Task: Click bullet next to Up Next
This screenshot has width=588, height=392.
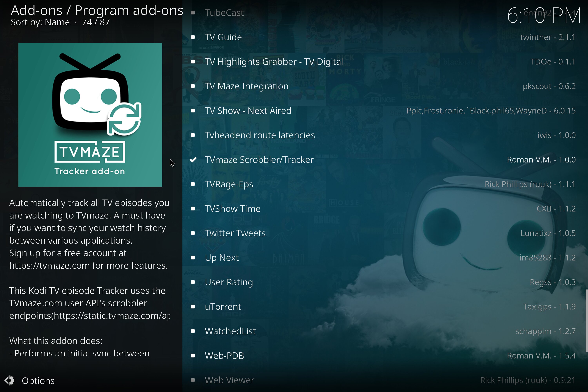Action: click(x=193, y=258)
